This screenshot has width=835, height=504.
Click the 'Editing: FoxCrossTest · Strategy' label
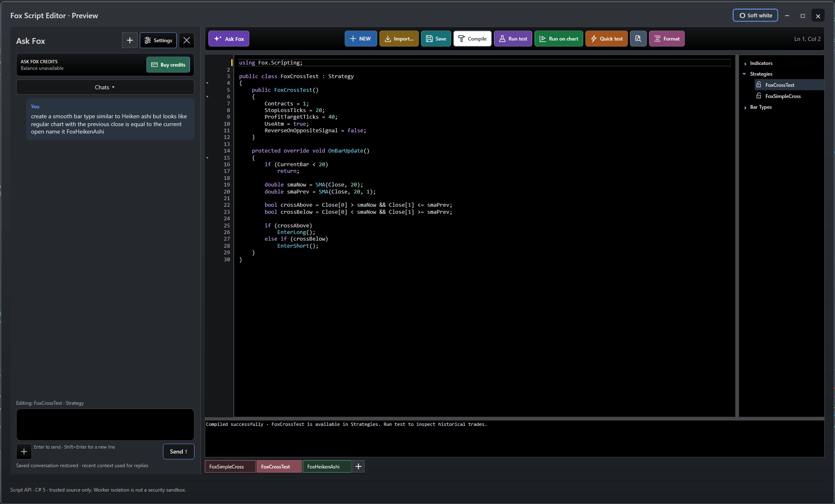[50, 403]
